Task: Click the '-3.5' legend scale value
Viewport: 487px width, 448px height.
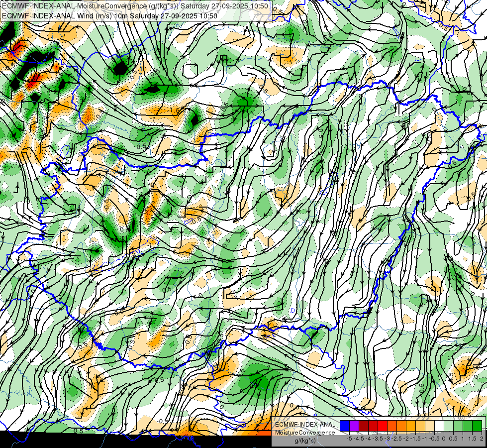Action: (x=378, y=439)
